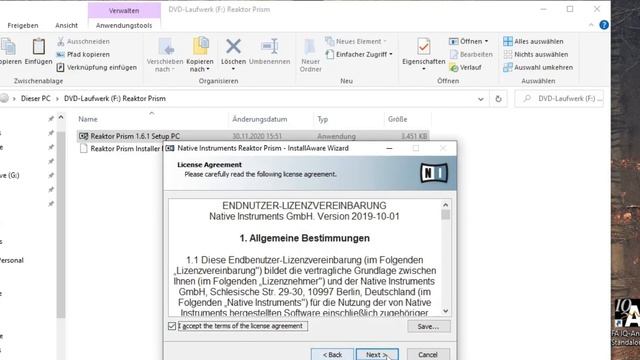The image size is (640, 360).
Task: Click installer title bar application icon
Action: [x=170, y=148]
